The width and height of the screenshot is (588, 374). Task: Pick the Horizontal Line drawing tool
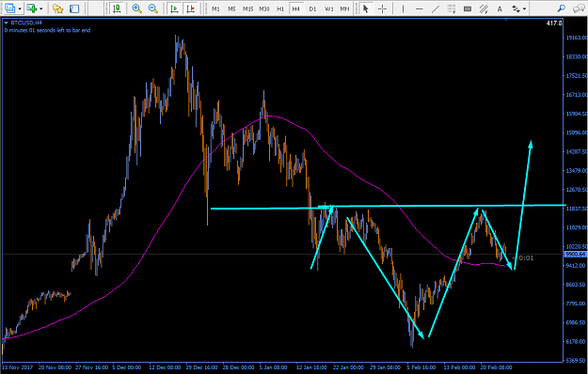(x=420, y=8)
